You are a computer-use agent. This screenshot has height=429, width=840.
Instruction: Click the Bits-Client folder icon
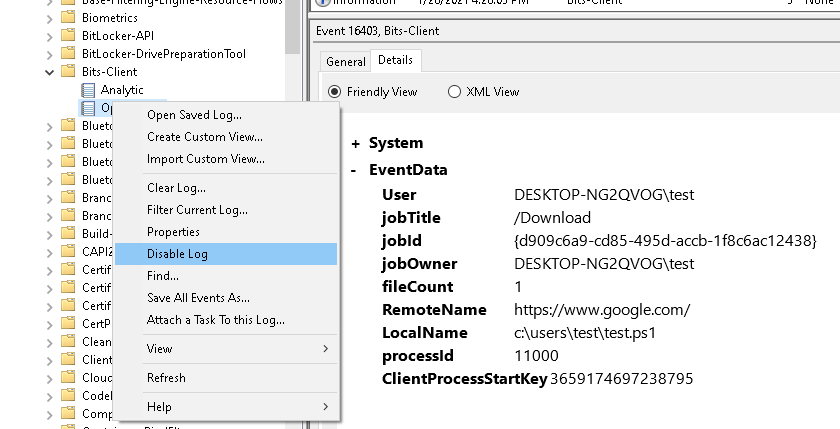pyautogui.click(x=68, y=71)
